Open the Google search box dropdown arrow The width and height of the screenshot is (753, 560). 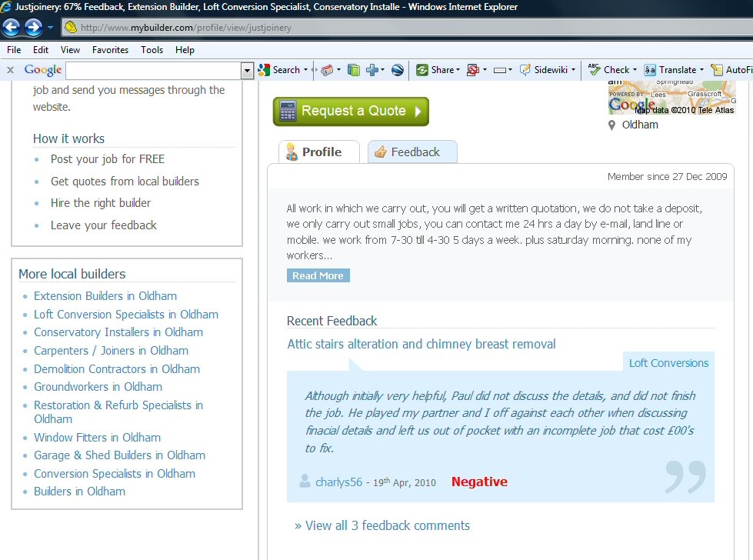tap(247, 71)
